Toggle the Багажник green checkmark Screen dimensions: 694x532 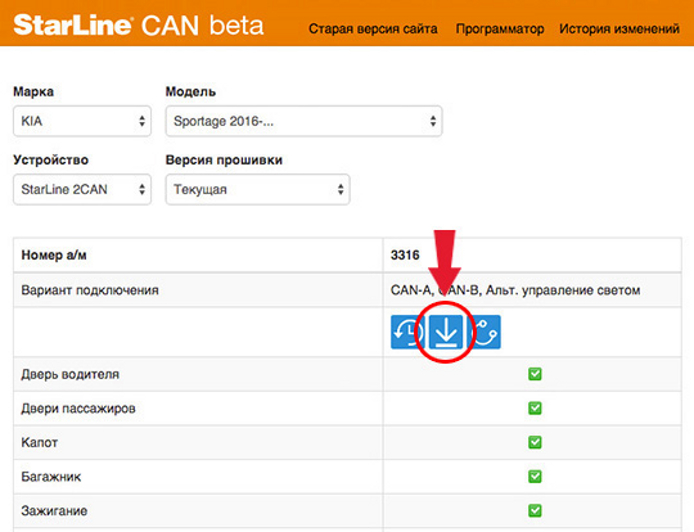pos(535,476)
